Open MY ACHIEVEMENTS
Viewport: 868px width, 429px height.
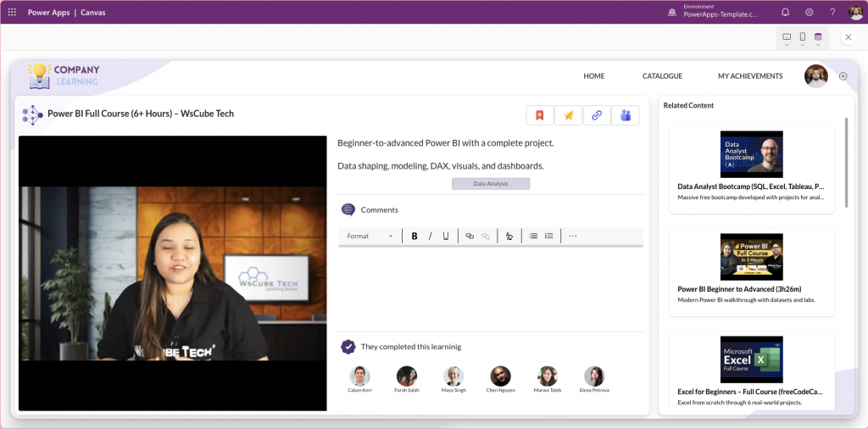point(750,75)
